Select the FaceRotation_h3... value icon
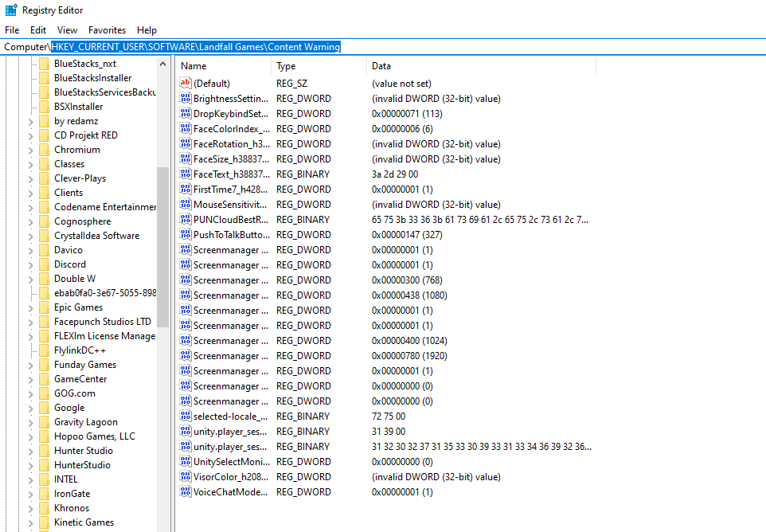The width and height of the screenshot is (766, 532). [x=186, y=143]
